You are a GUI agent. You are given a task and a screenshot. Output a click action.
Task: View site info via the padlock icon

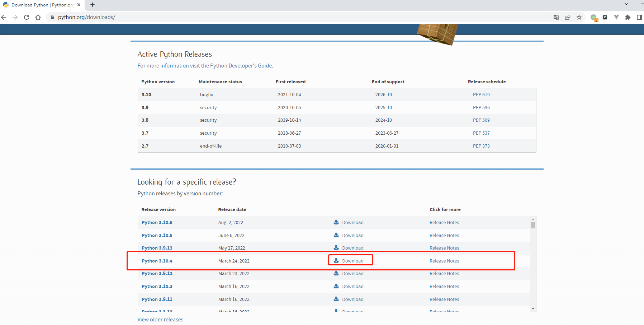point(52,17)
